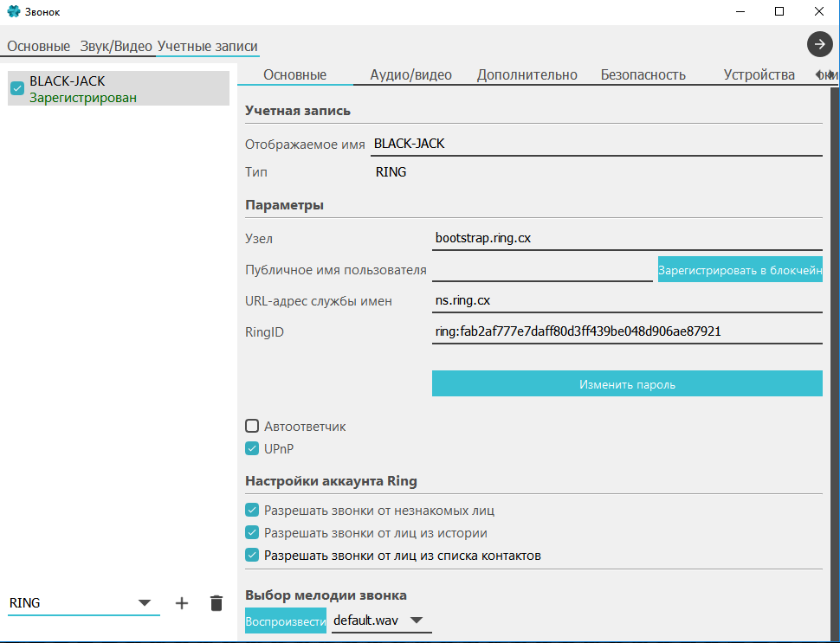Open the default.wav ringtone dropdown

click(x=381, y=620)
